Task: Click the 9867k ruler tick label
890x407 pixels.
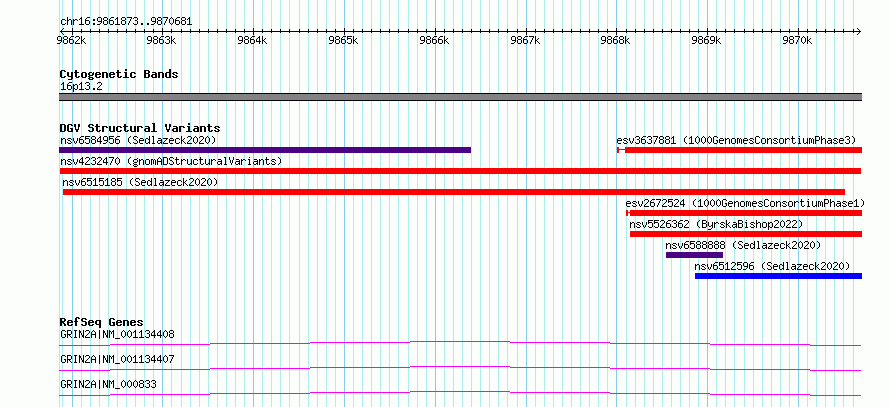Action: coord(526,40)
